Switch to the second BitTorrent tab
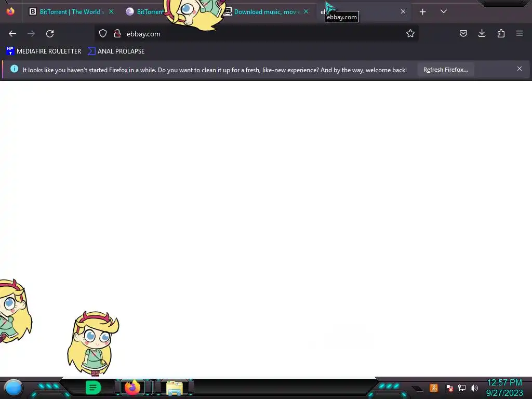This screenshot has width=532, height=399. click(145, 12)
